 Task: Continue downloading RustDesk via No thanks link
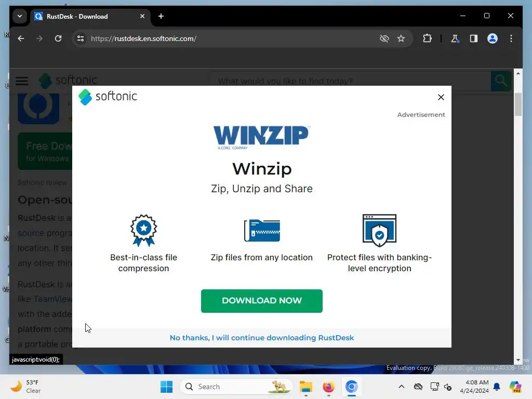pyautogui.click(x=262, y=338)
